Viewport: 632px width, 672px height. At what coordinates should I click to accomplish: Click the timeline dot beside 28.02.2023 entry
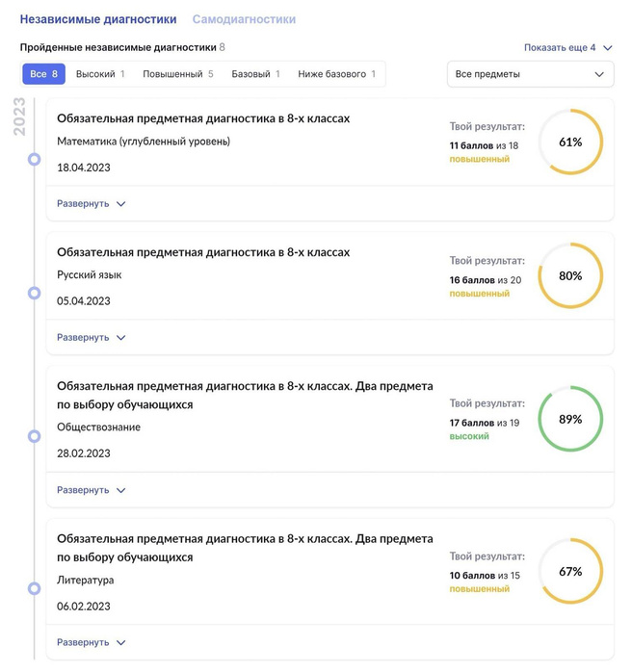pos(35,436)
